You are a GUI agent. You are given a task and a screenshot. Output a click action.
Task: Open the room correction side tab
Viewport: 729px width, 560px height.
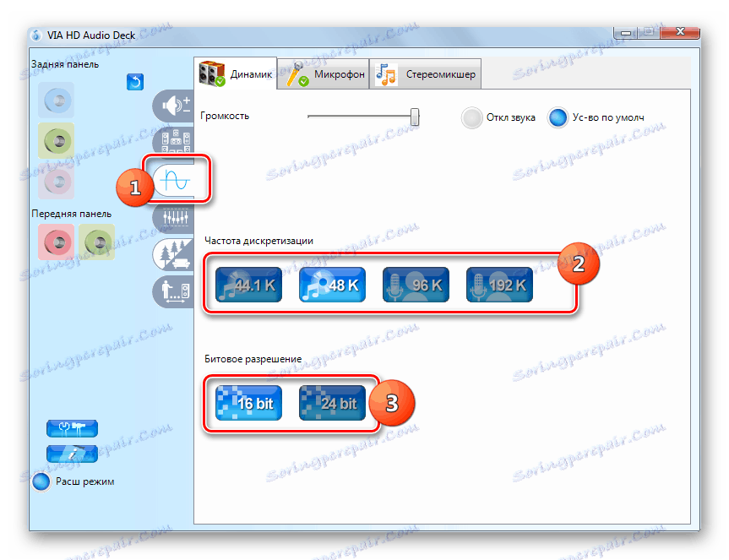pyautogui.click(x=173, y=291)
